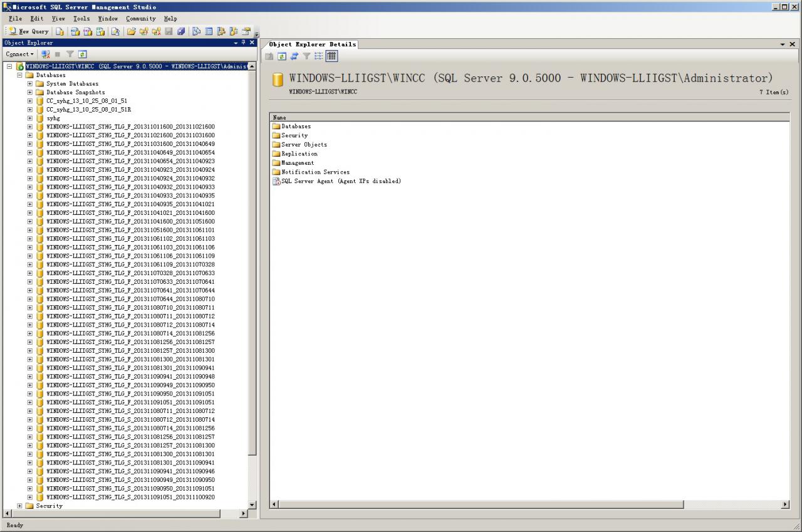Screen dimensions: 802x532
Task: Click Stop icon in Object Explorer toolbar
Action: click(x=58, y=55)
